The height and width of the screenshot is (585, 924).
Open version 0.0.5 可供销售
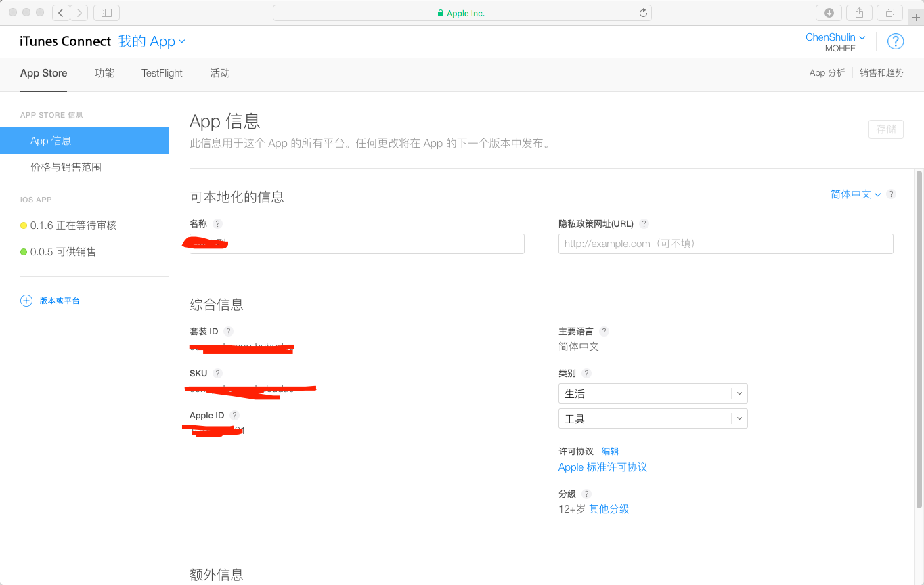coord(63,252)
